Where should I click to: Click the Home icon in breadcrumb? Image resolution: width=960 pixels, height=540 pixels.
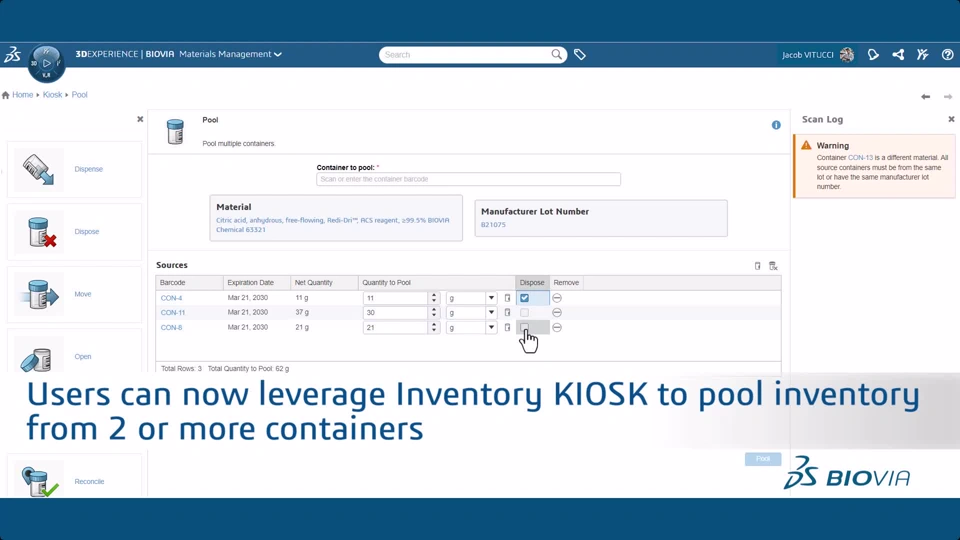[6, 95]
